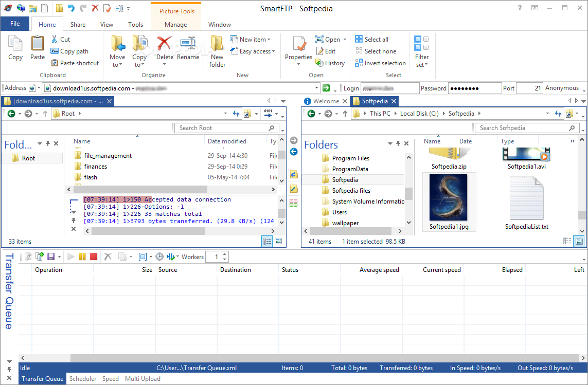Image resolution: width=588 pixels, height=385 pixels.
Task: Click the clock schedule icon in queue toolbar
Action: [x=159, y=257]
